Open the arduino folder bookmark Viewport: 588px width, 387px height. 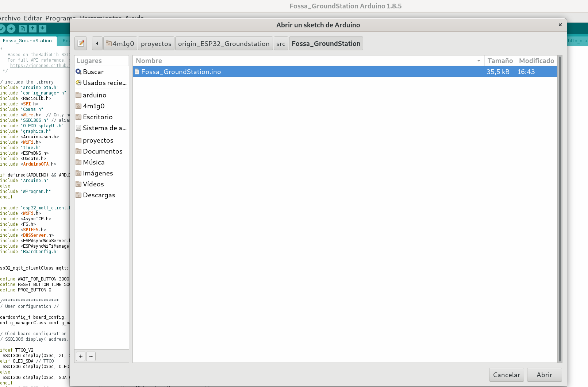(101, 95)
